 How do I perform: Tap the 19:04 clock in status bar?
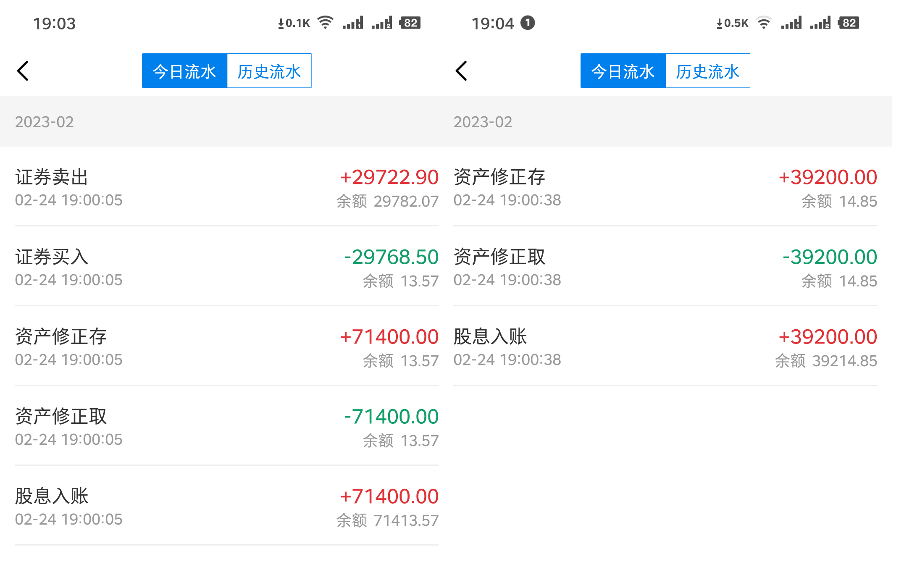pyautogui.click(x=493, y=24)
